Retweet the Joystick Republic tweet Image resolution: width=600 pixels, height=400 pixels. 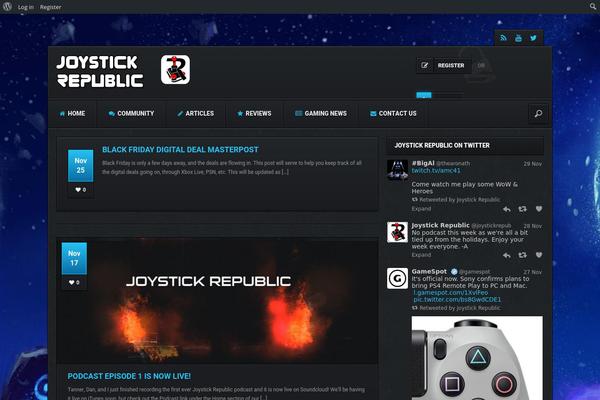[522, 255]
